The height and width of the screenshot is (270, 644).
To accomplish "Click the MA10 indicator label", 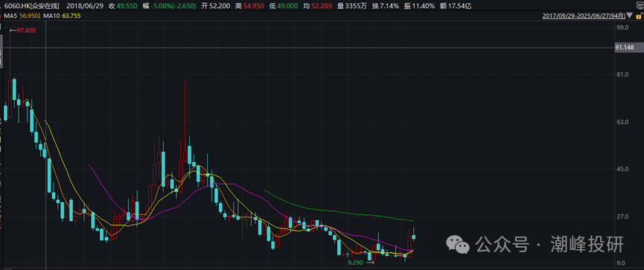I will [x=51, y=16].
